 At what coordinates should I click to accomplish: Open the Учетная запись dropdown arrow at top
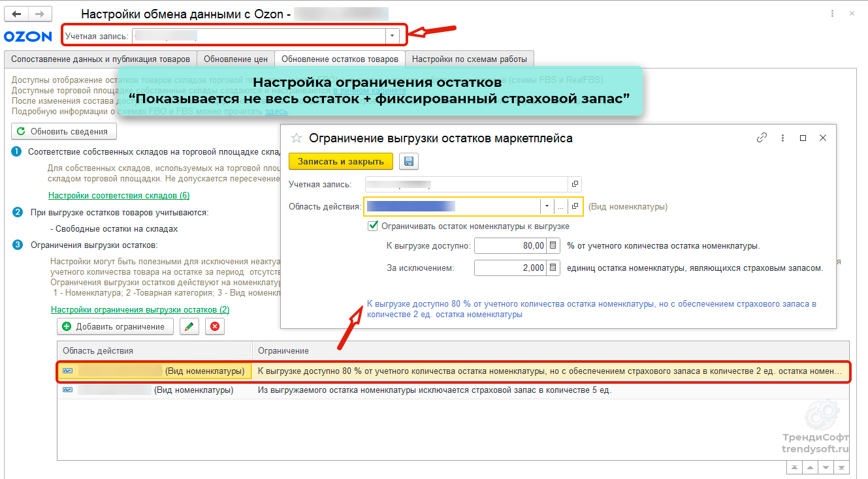coord(392,36)
